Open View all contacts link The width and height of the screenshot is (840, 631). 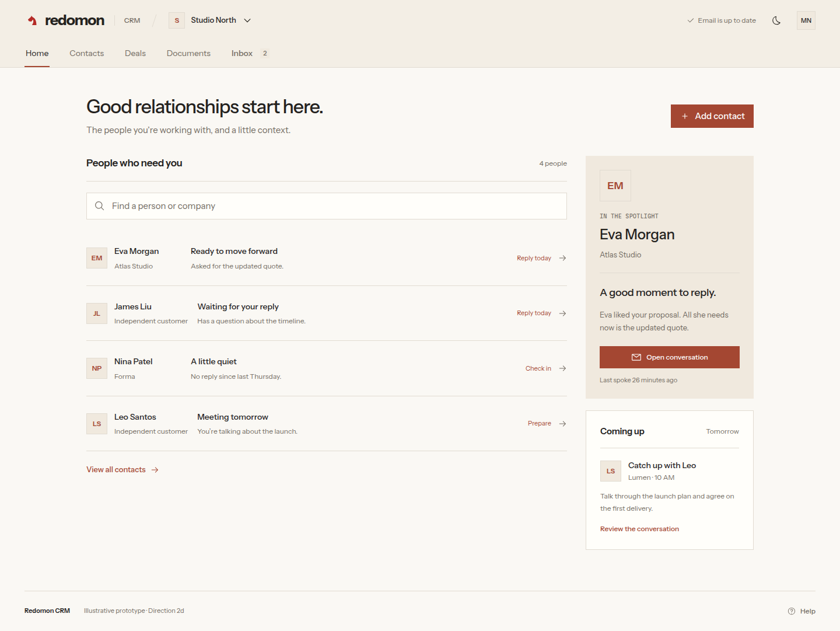click(x=123, y=470)
